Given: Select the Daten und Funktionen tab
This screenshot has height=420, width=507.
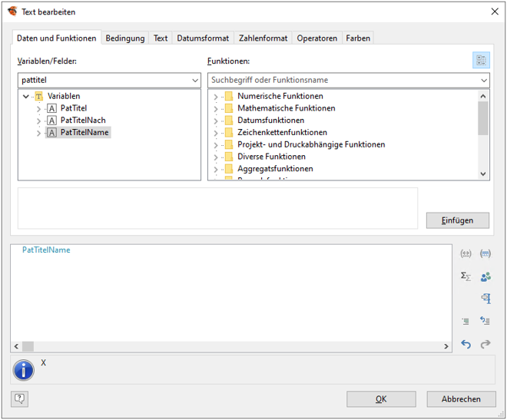Looking at the screenshot, I should pos(57,38).
